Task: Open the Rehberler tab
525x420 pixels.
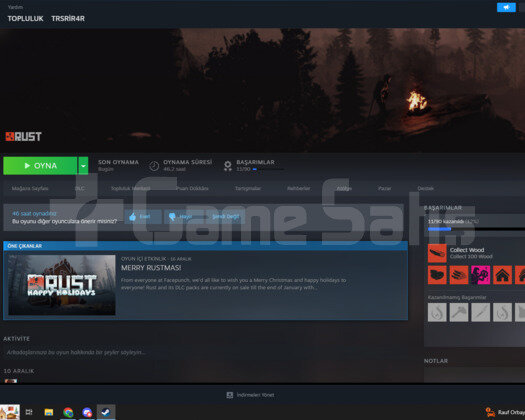Action: [x=299, y=189]
